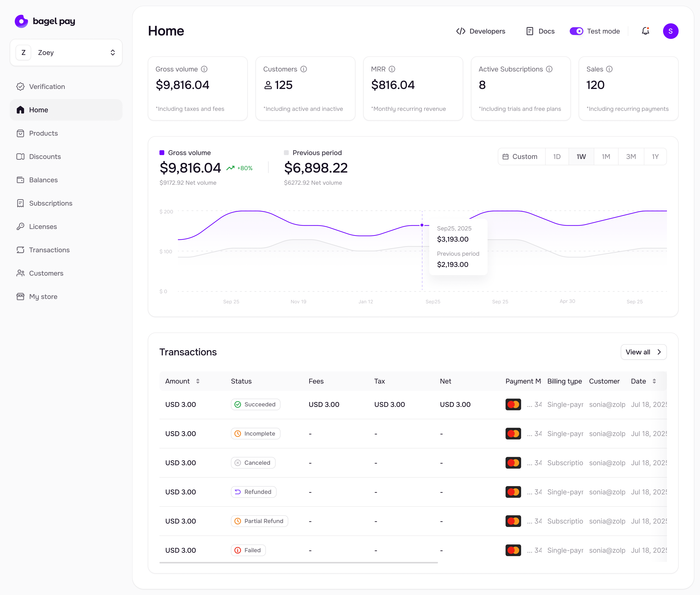Click the Gross volume info icon

click(204, 69)
